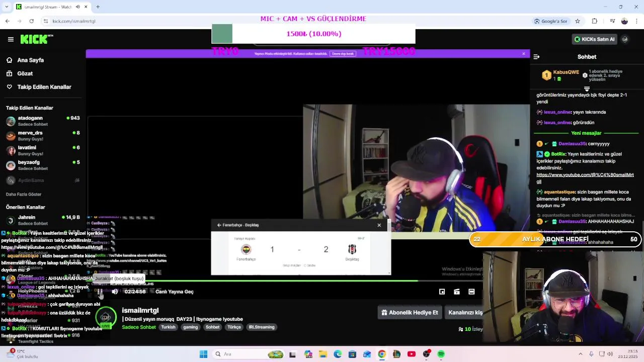Open the Kick user profile avatar

pyautogui.click(x=625, y=39)
